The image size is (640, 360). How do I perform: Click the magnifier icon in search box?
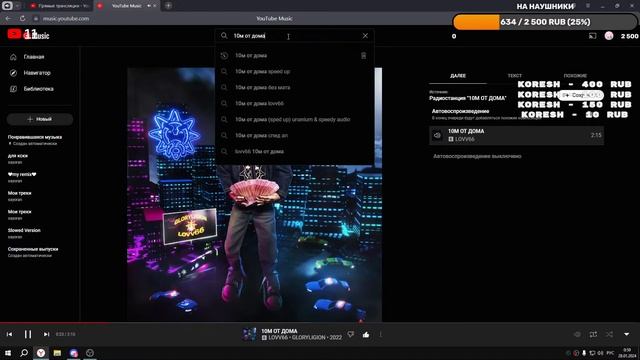[224, 36]
